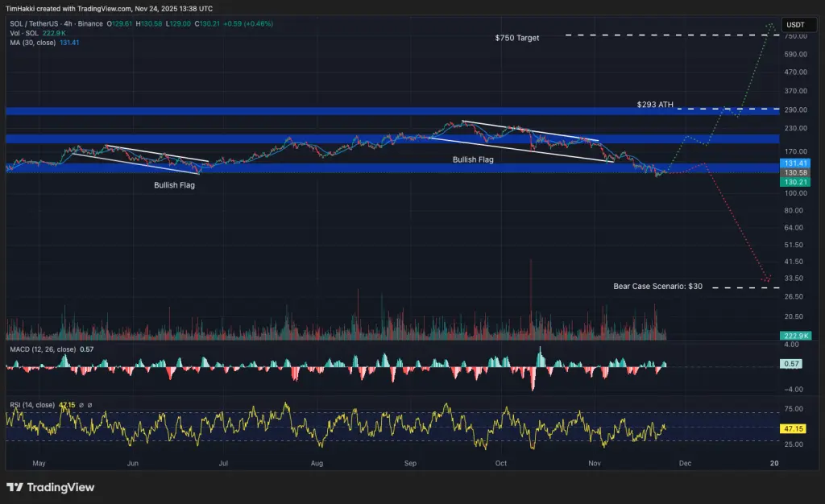825x504 pixels.
Task: Toggle the MACD value 0.57 display
Action: pos(86,349)
